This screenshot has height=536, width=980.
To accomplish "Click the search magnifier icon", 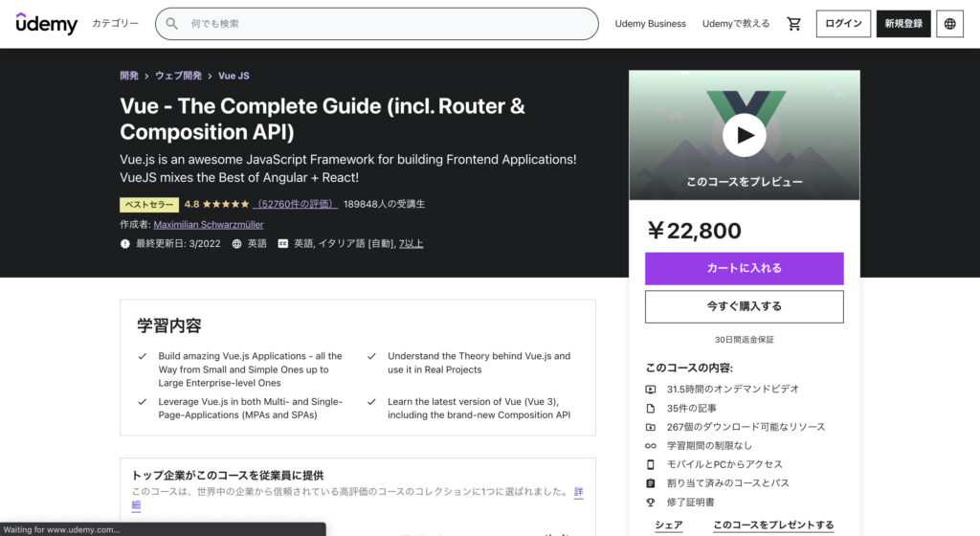I will point(171,24).
